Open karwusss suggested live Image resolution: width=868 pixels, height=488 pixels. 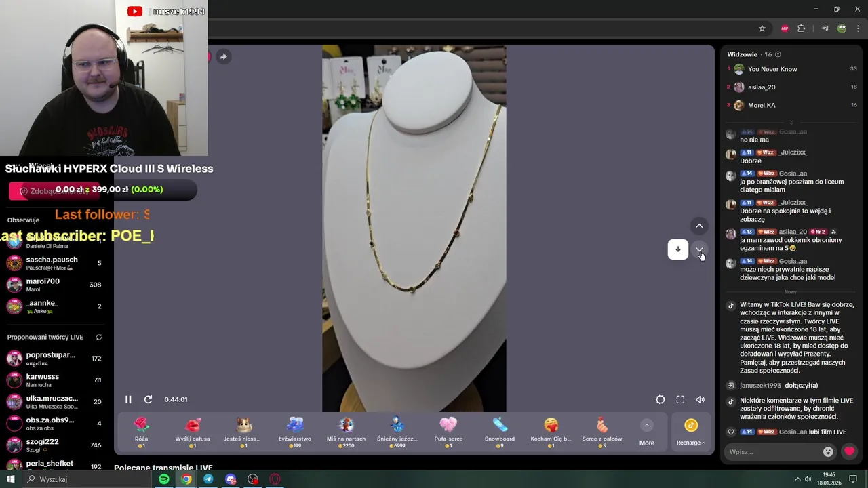[54, 380]
